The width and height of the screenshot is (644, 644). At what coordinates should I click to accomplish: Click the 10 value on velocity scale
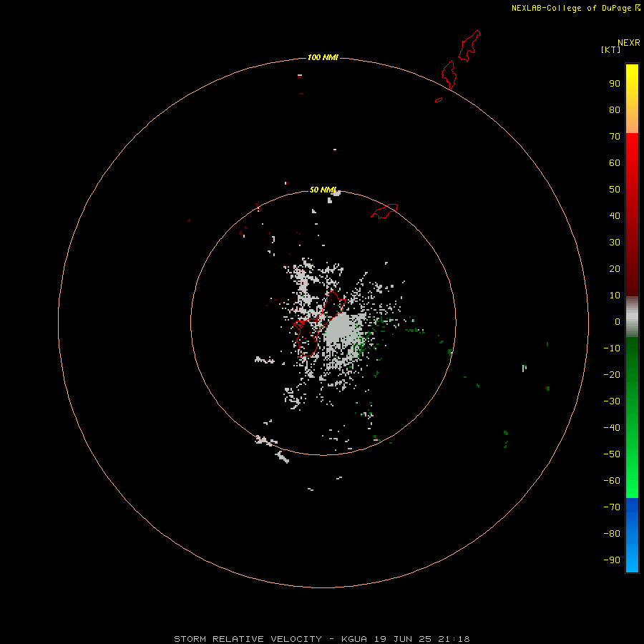click(615, 296)
